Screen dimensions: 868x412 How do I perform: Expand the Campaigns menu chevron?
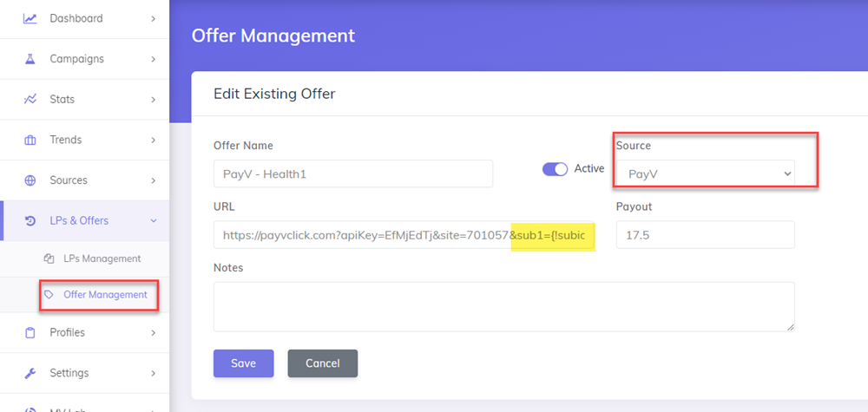[153, 59]
